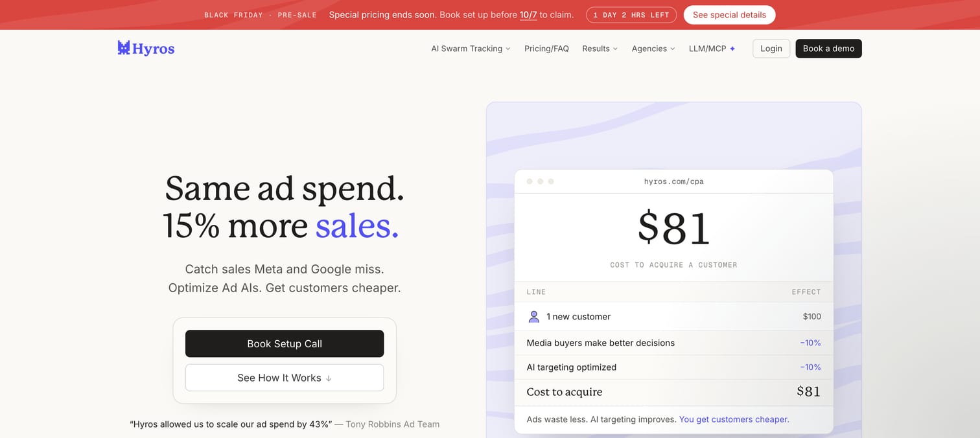The width and height of the screenshot is (980, 438).
Task: Click the Book a demo button
Action: click(828, 49)
